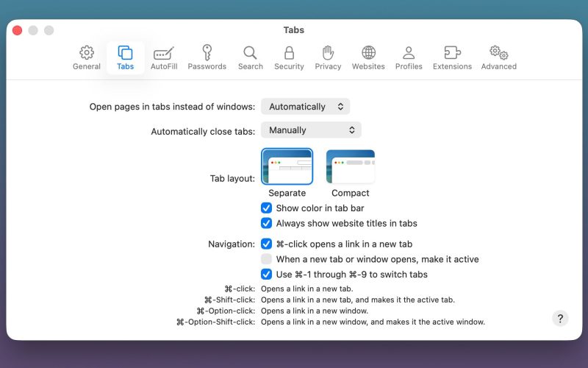Choose the Separate tab layout thumbnail
The height and width of the screenshot is (368, 588).
click(x=287, y=166)
